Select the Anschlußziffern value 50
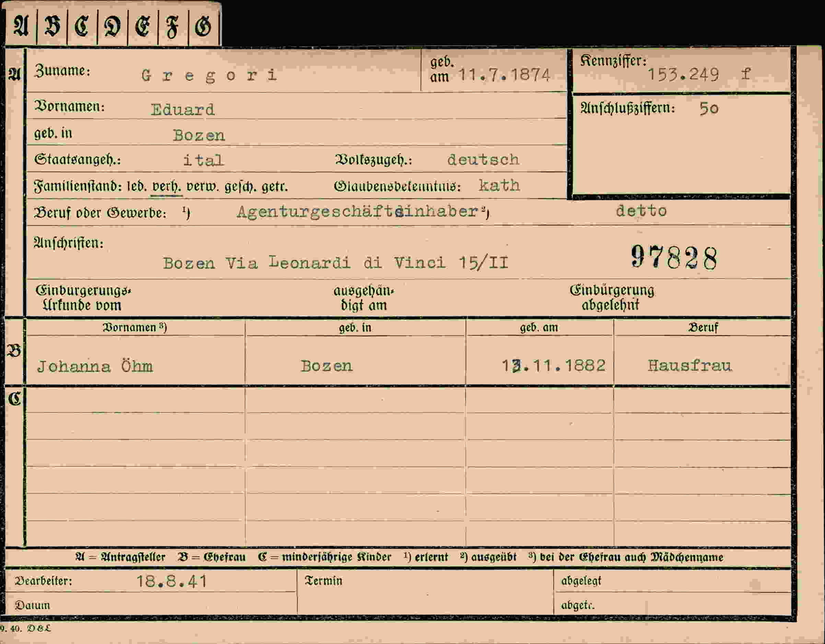825x644 pixels. tap(709, 109)
